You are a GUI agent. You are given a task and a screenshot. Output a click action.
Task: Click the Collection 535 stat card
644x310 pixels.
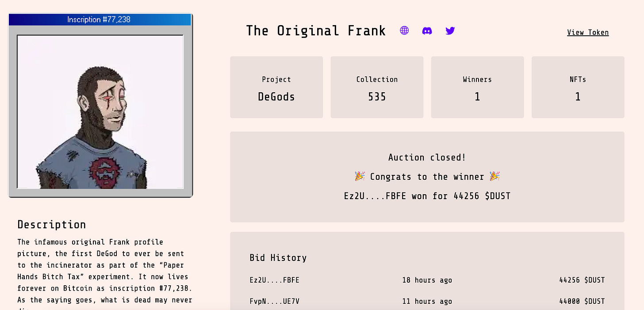point(377,87)
